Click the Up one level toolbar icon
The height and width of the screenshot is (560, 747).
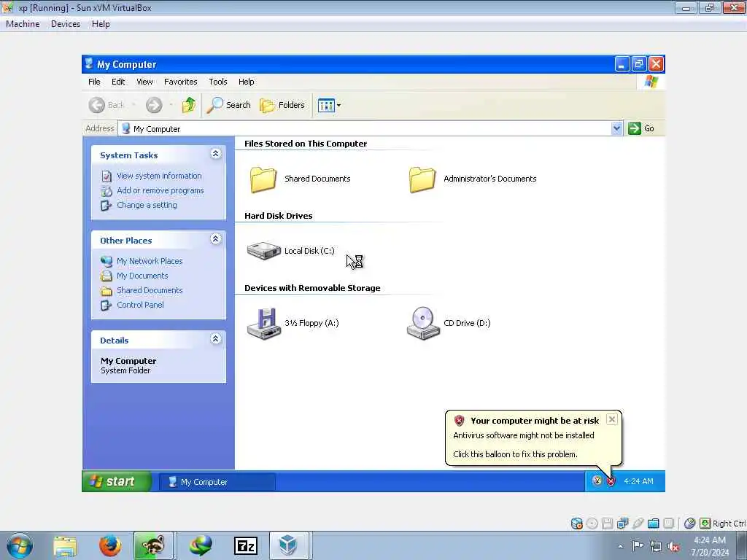click(x=189, y=105)
